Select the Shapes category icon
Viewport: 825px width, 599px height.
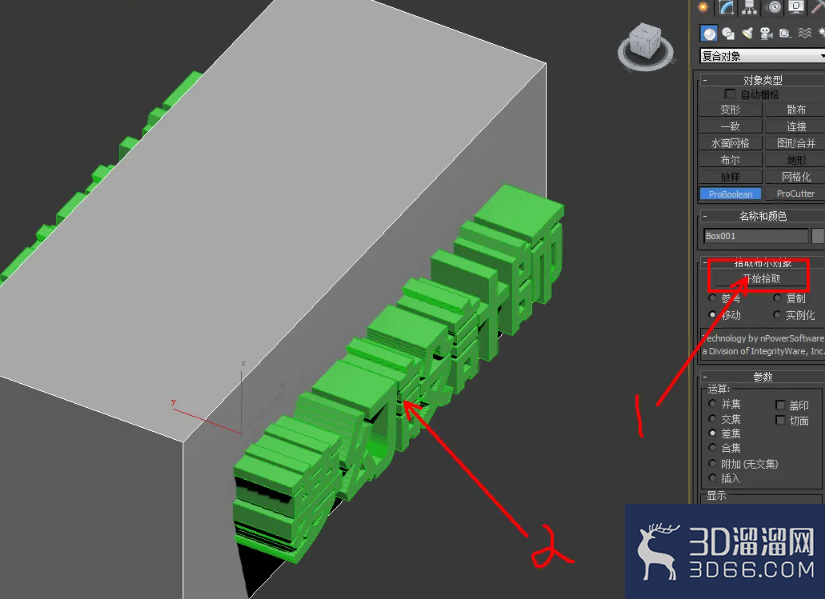[x=728, y=34]
